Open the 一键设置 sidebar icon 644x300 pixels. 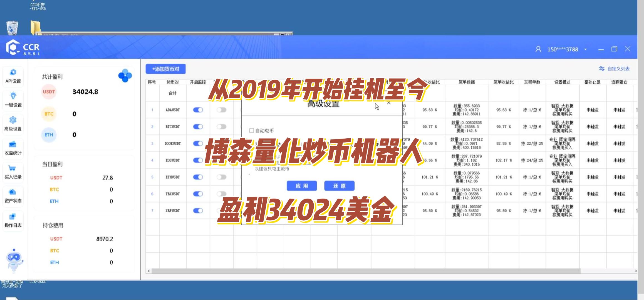13,100
